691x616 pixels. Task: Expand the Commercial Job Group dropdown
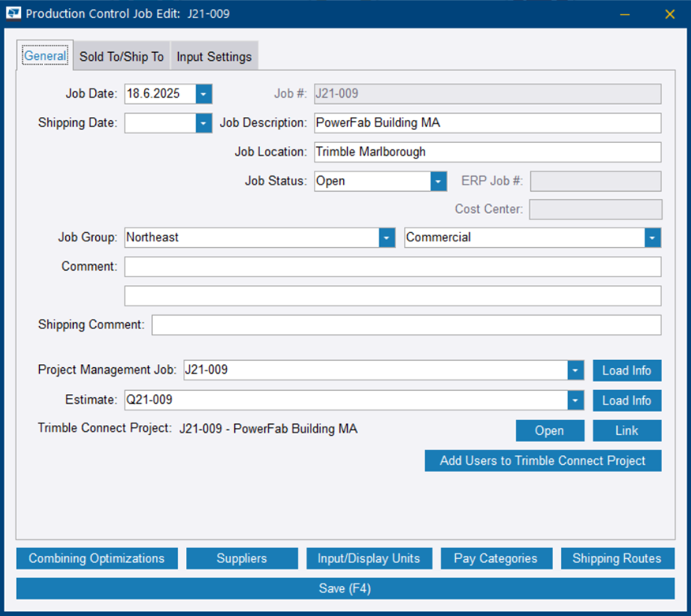tap(652, 237)
